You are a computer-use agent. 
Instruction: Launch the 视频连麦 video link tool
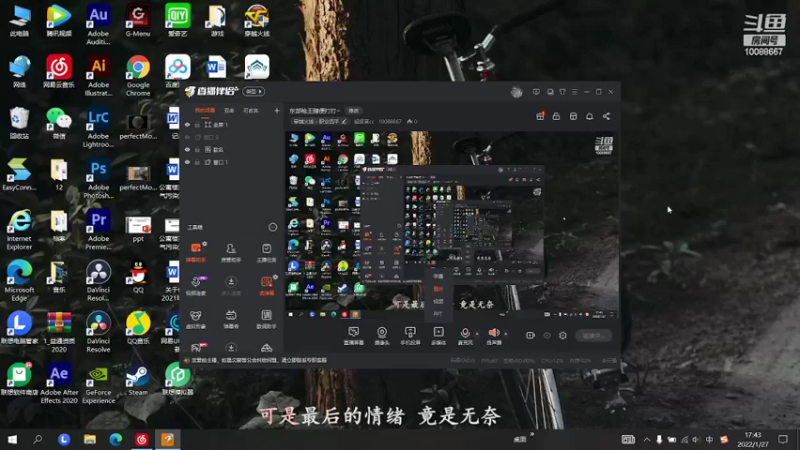196,286
